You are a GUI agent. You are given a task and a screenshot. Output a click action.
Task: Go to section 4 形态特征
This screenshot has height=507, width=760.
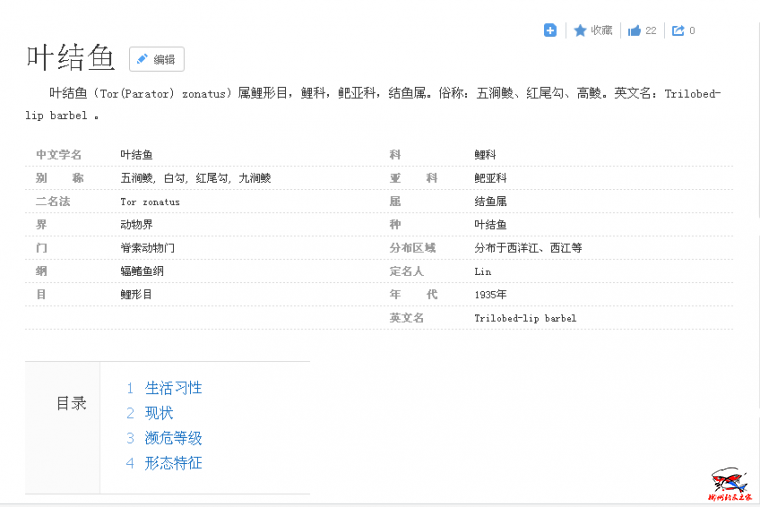click(x=173, y=463)
